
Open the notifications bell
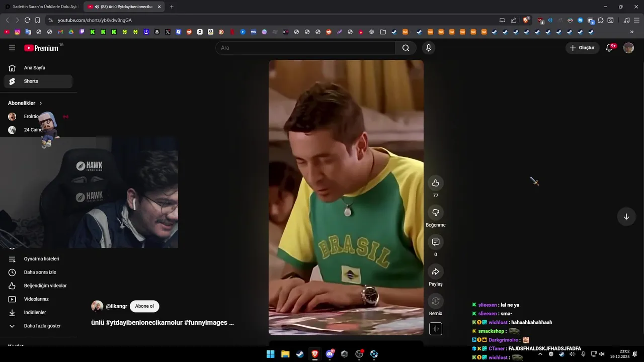coord(609,48)
